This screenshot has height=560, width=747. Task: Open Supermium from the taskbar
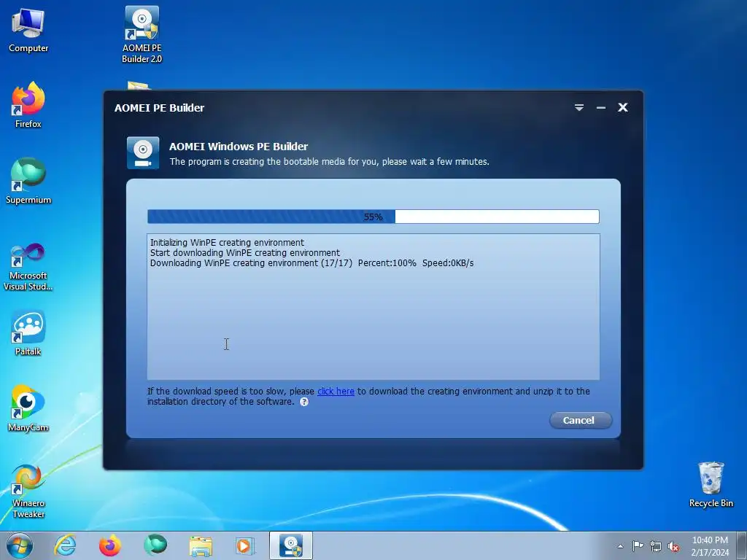click(x=155, y=545)
